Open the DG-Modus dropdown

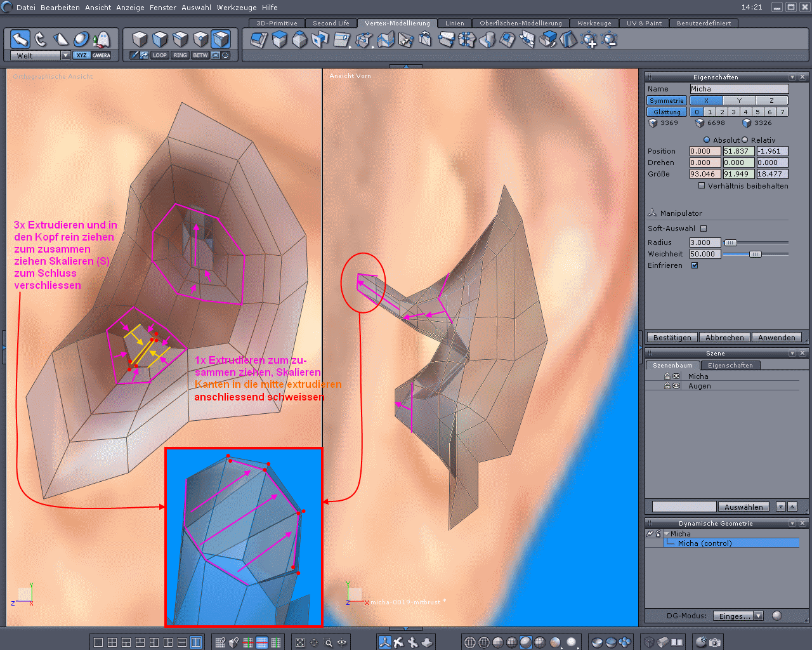pyautogui.click(x=759, y=616)
